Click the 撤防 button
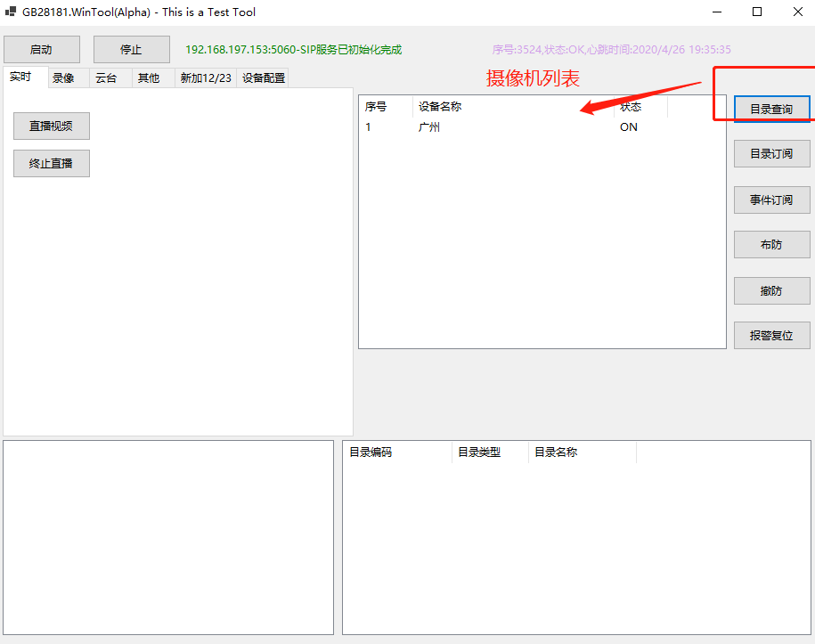Screen dimensions: 815x644 click(x=772, y=290)
